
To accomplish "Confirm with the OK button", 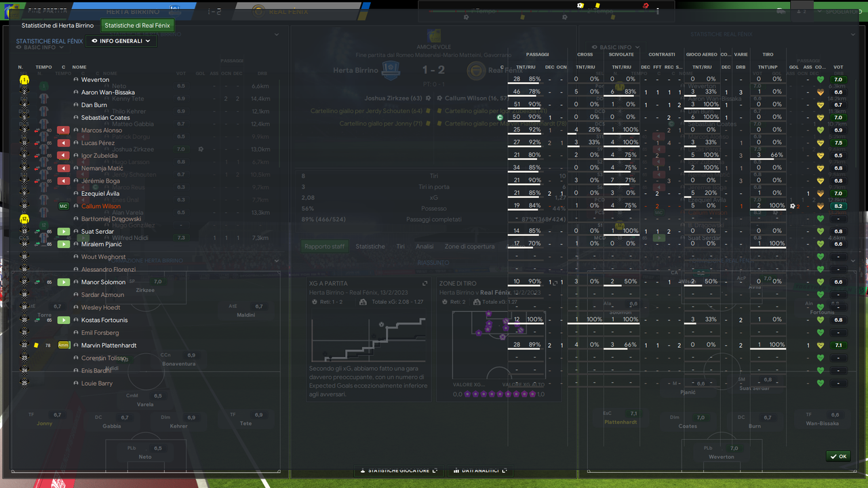I will click(x=838, y=457).
